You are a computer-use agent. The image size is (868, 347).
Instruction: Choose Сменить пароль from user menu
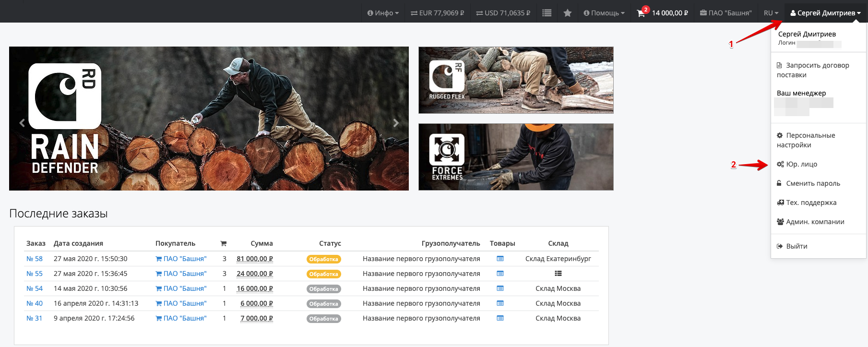tap(813, 183)
